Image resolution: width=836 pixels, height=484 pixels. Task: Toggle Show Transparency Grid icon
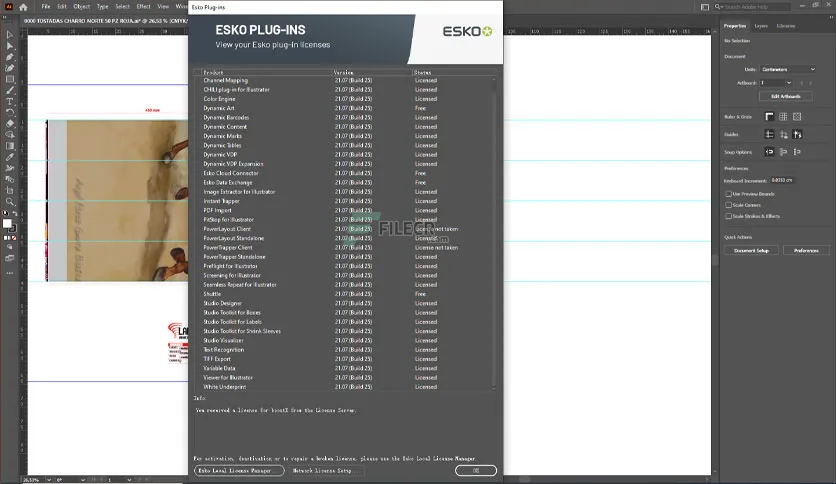tap(797, 117)
